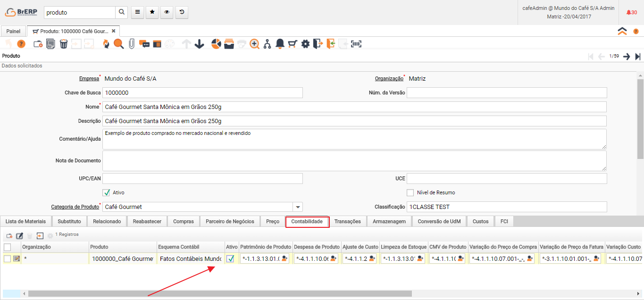Open the pie chart report icon
The width and height of the screenshot is (644, 300).
pyautogui.click(x=216, y=44)
